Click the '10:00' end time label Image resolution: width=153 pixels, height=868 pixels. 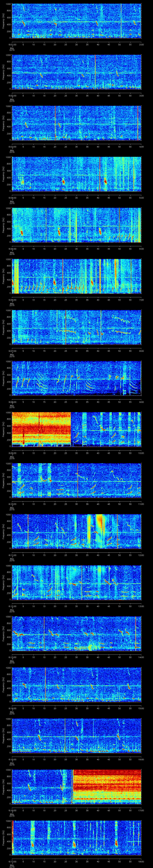141,453
